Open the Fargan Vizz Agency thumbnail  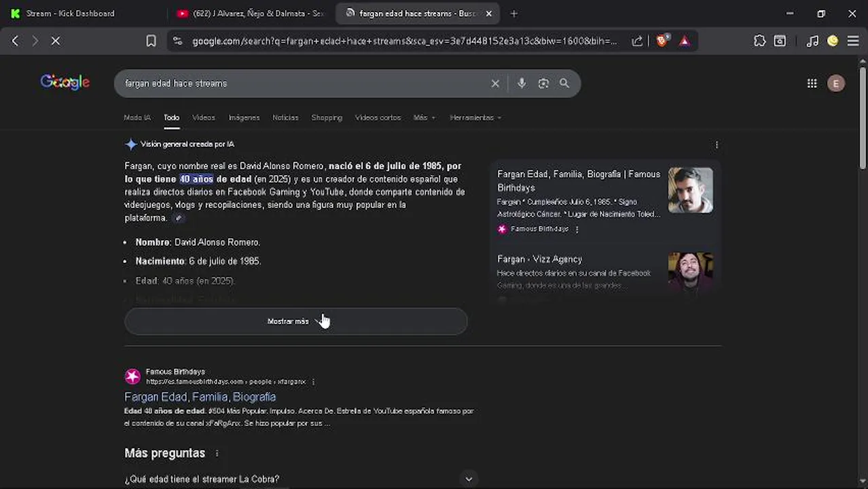click(690, 272)
